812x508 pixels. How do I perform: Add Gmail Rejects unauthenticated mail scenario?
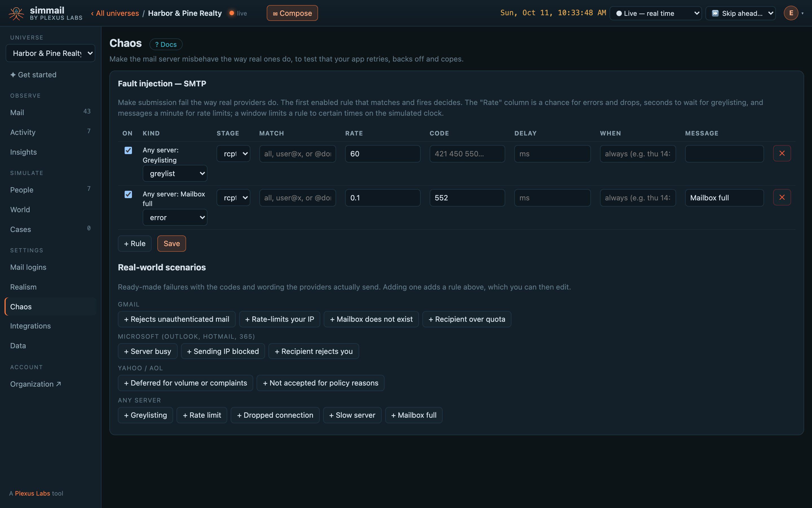[x=176, y=319]
